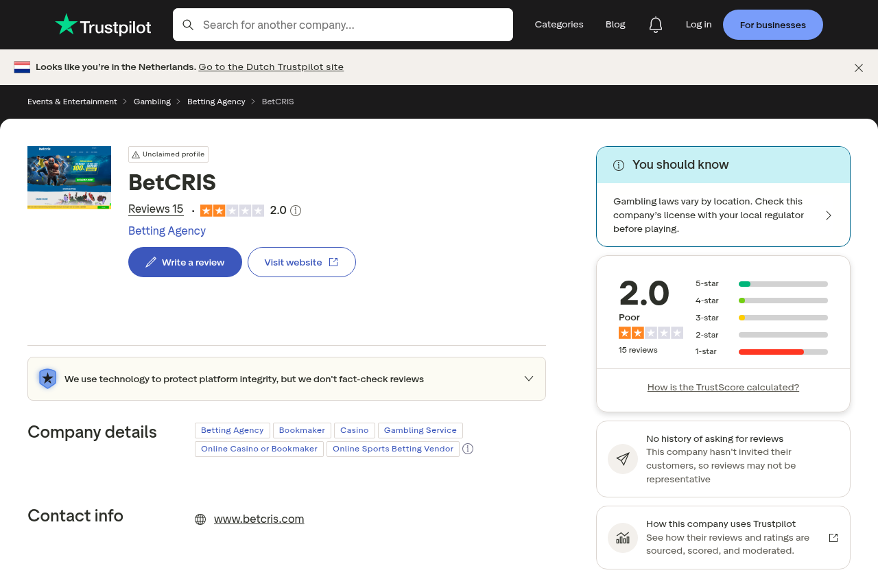
Task: Click the BetCRIS company name heading
Action: tap(172, 183)
